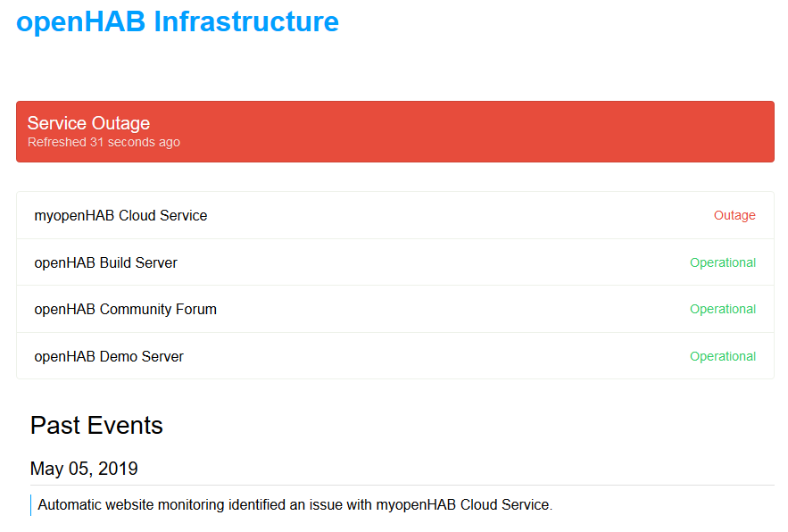The image size is (788, 532).
Task: Click the May 05, 2019 date heading
Action: [84, 469]
